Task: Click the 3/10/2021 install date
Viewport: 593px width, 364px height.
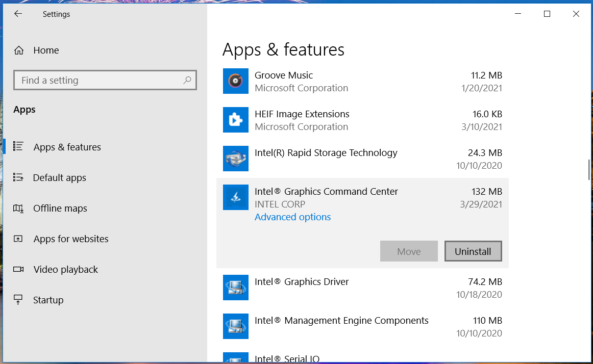Action: tap(482, 127)
